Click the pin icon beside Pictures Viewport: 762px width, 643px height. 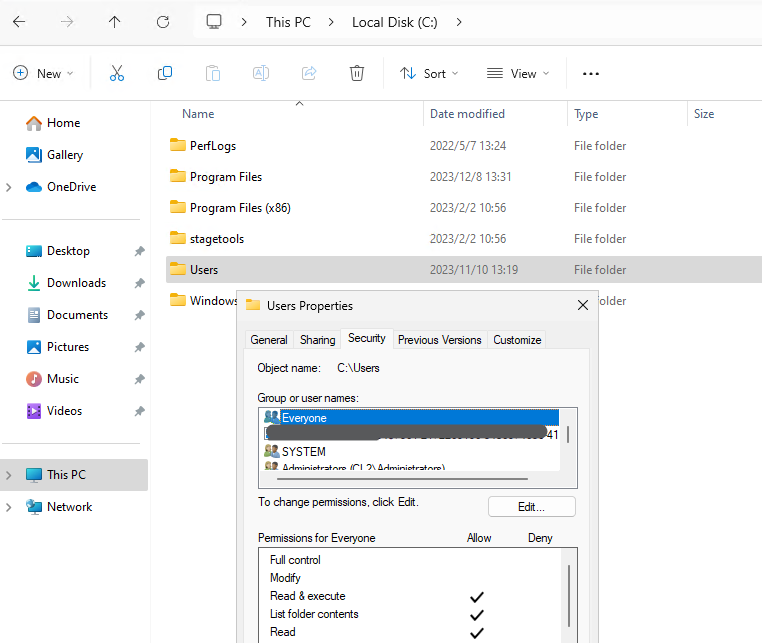(139, 347)
